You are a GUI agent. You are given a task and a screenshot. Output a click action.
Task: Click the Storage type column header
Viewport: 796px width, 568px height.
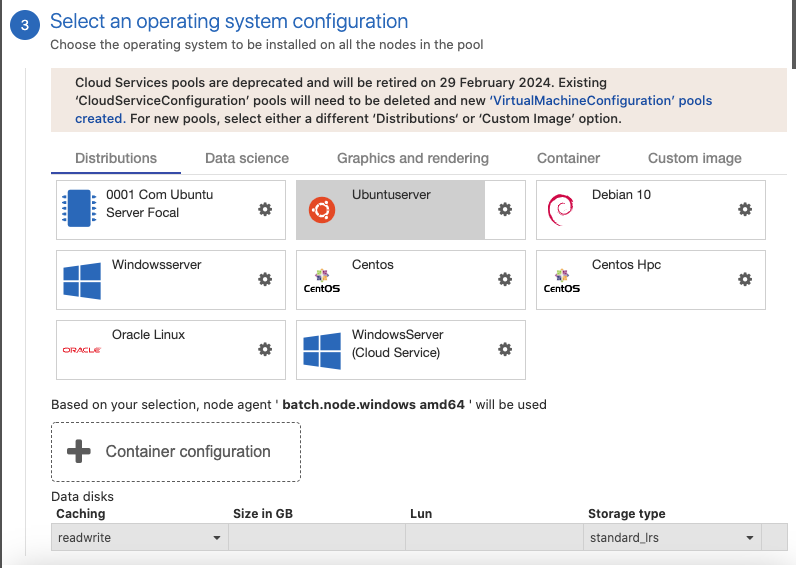coord(626,514)
